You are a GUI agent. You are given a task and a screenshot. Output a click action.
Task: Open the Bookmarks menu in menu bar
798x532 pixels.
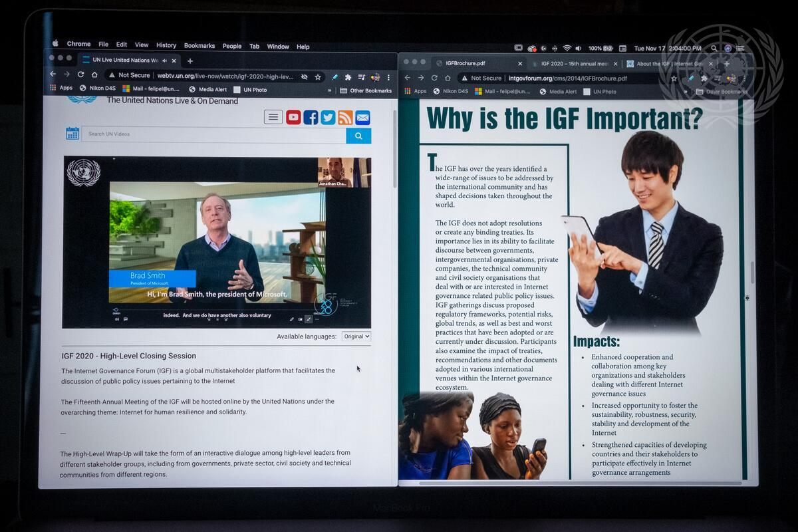(x=199, y=46)
